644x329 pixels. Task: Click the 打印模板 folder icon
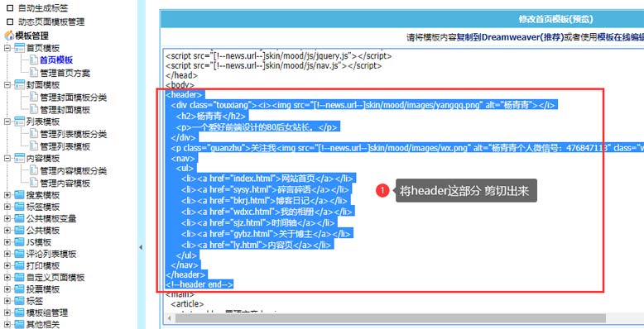coord(20,266)
